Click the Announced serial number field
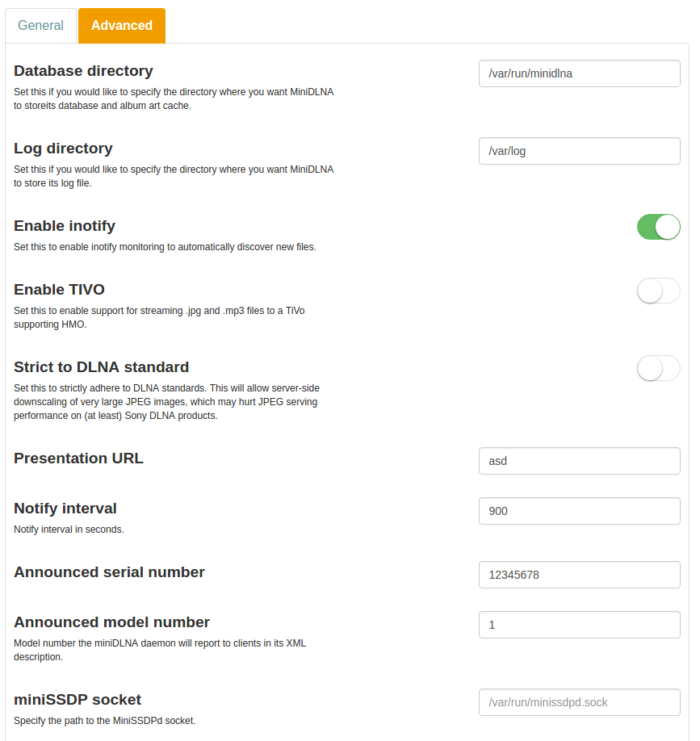This screenshot has height=741, width=700. 579,575
